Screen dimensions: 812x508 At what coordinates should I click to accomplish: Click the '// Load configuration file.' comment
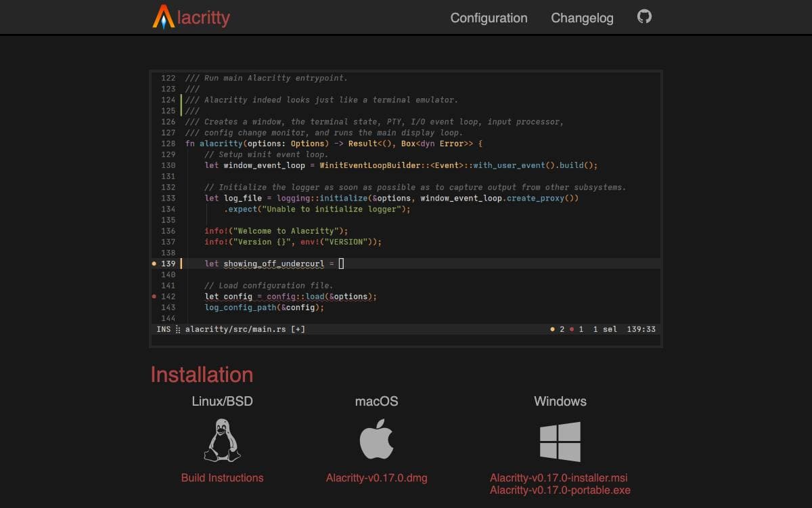click(x=269, y=286)
